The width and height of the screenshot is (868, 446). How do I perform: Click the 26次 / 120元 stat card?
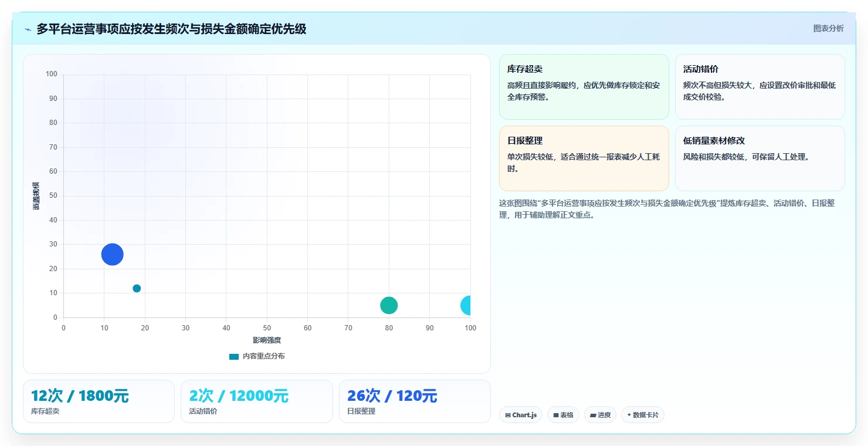(415, 401)
